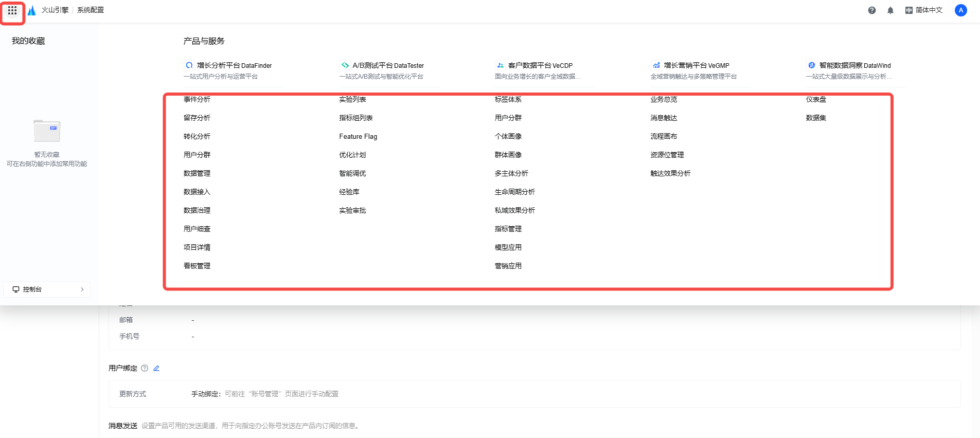Open the blue user avatar A
The image size is (980, 438).
(x=961, y=10)
